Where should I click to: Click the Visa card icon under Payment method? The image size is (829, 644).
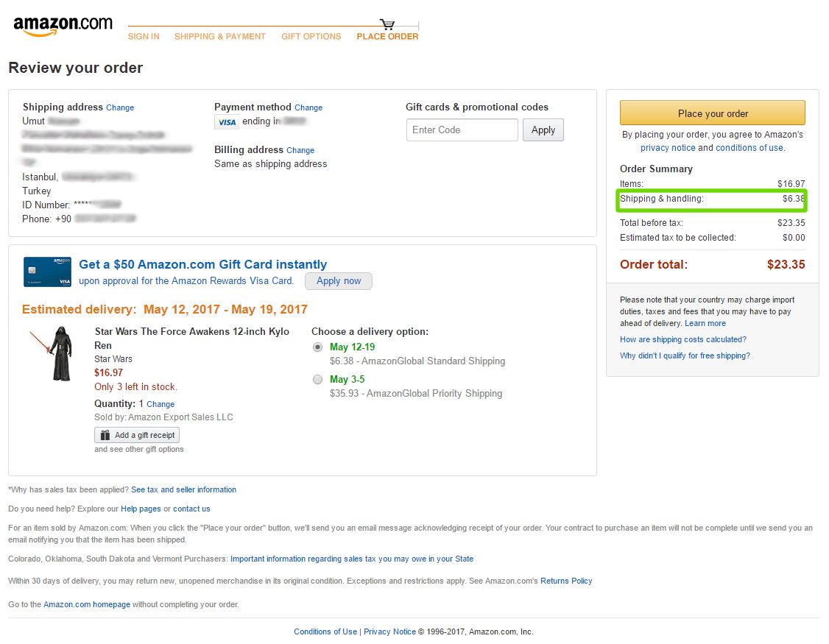pyautogui.click(x=226, y=122)
